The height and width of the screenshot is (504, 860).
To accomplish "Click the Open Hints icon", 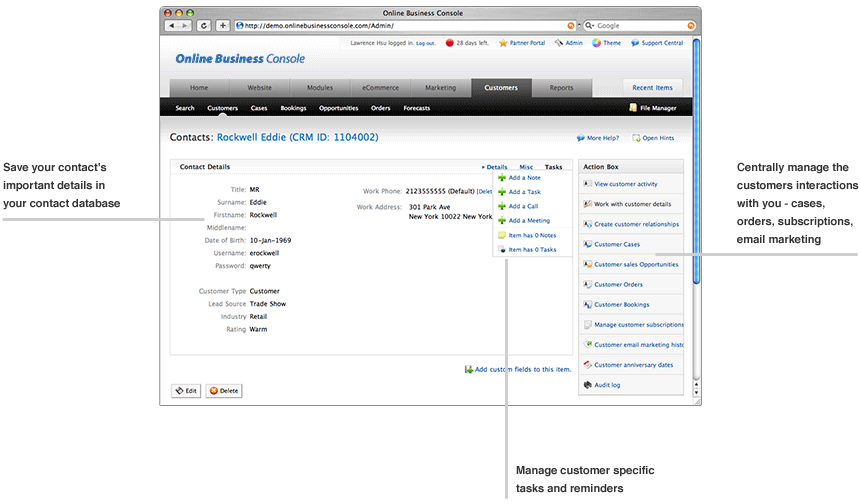I will [x=635, y=138].
